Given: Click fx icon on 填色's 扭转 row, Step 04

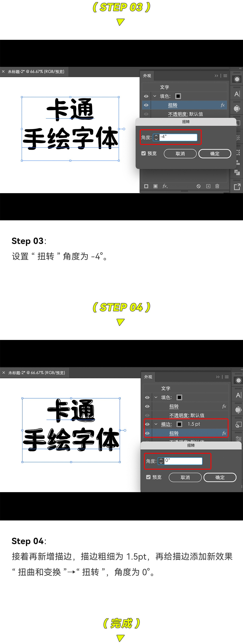Looking at the screenshot, I should coord(224,406).
